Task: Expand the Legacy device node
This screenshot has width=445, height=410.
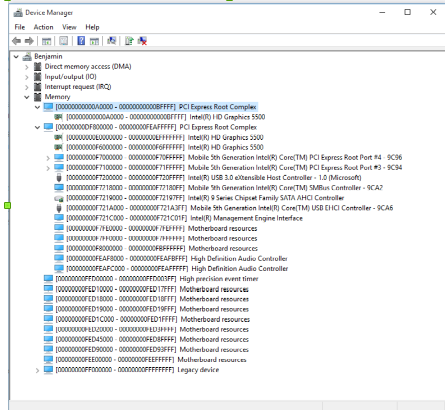Action: [x=37, y=370]
